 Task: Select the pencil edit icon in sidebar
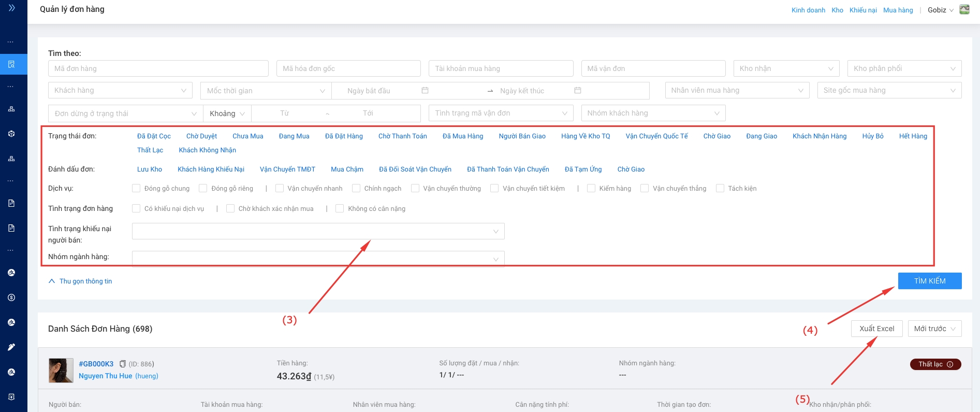pos(11,347)
